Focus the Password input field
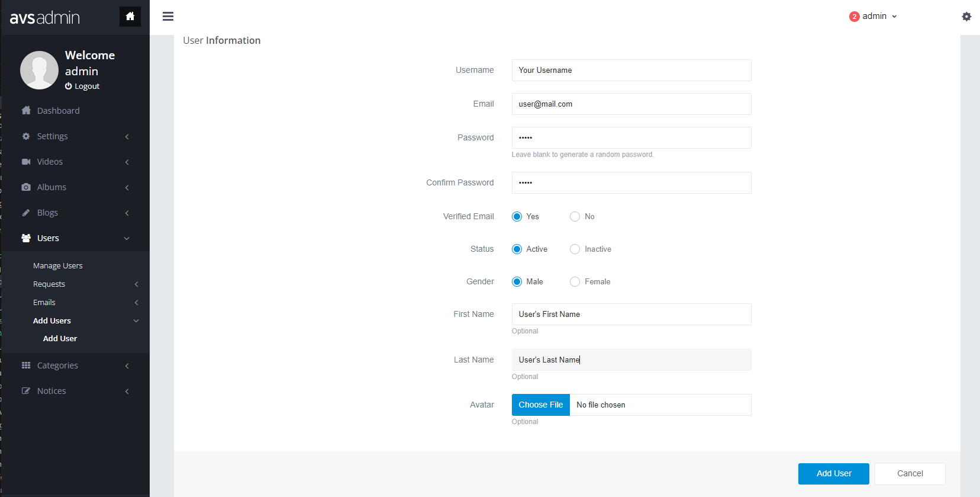 point(631,137)
